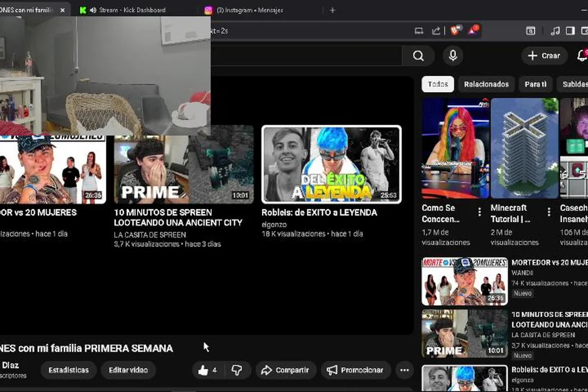588x392 pixels.
Task: Click the 26:36 duration on sidebar thumbnail
Action: (495, 298)
